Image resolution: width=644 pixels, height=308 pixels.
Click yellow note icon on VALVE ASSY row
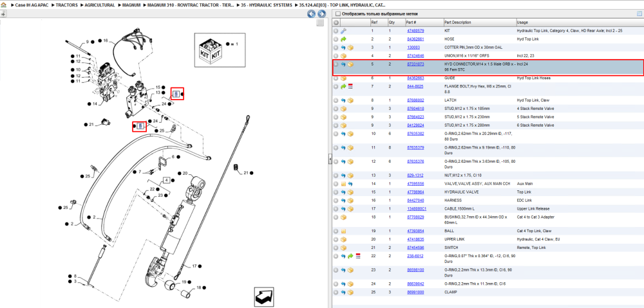tap(344, 184)
